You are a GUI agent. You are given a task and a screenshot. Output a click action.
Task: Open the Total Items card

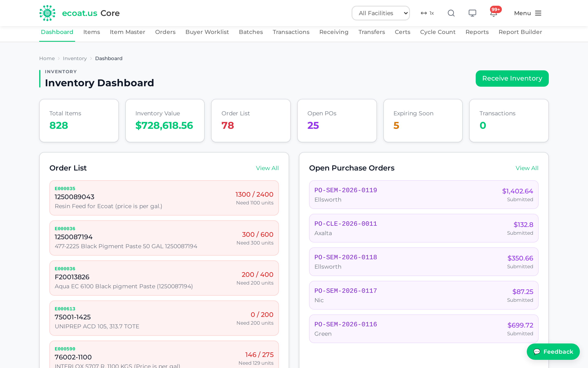pos(79,120)
